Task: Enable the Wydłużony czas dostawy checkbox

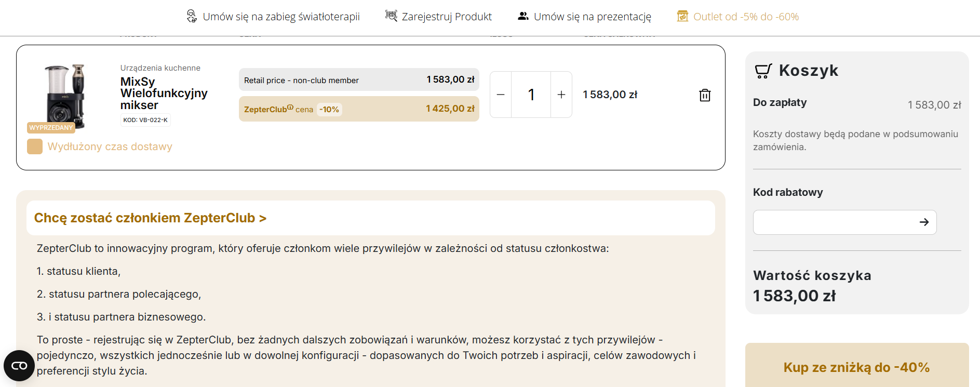Action: click(x=34, y=146)
